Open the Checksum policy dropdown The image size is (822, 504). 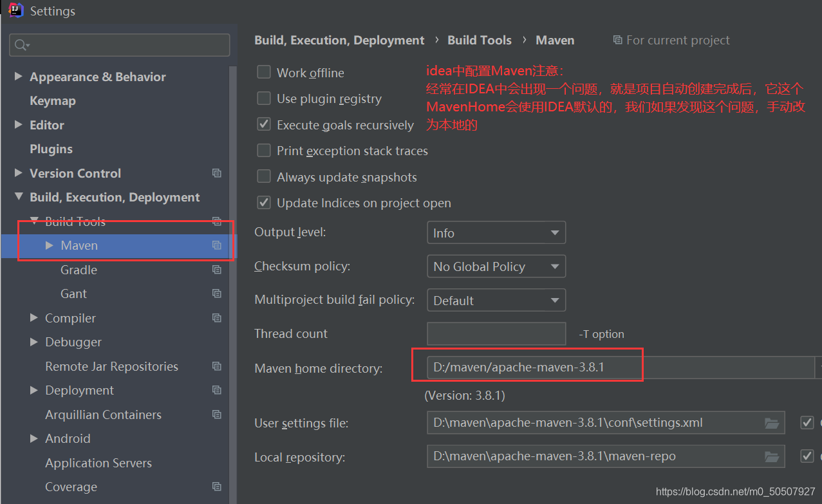point(496,266)
